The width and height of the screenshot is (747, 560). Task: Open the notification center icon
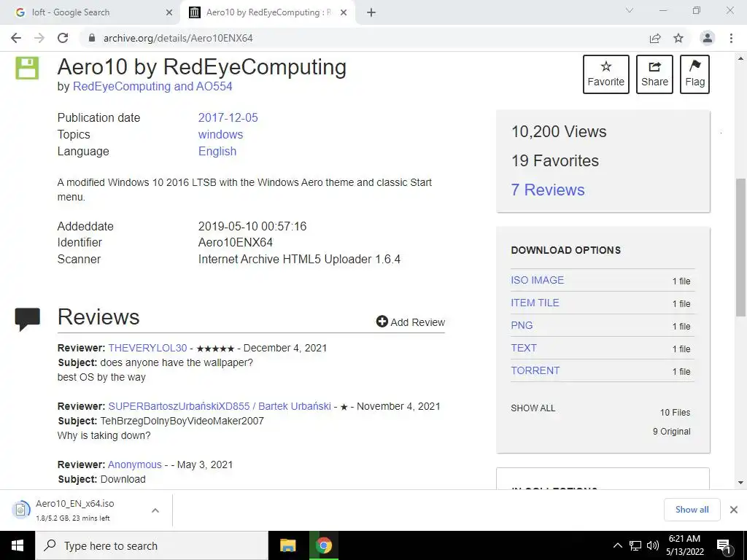tap(724, 546)
